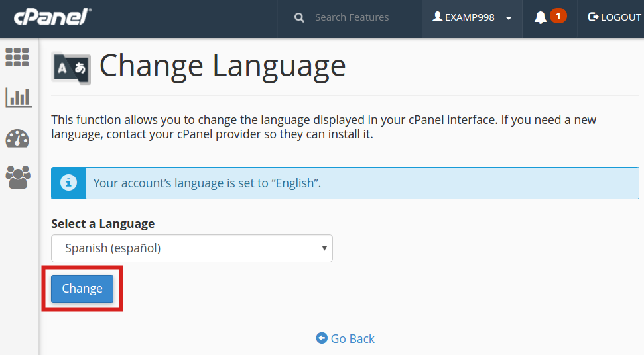
Task: Open the Dashboard gauge icon in sidebar
Action: point(17,138)
